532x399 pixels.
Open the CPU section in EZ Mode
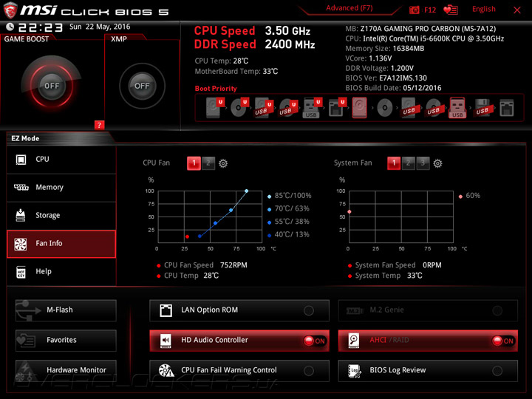click(x=61, y=160)
